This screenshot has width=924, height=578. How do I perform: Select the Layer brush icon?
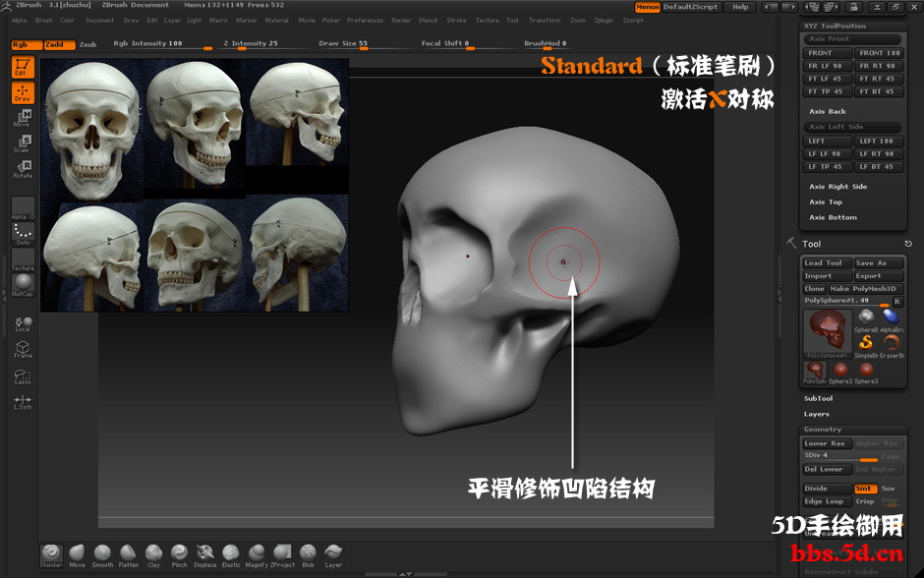tap(333, 556)
